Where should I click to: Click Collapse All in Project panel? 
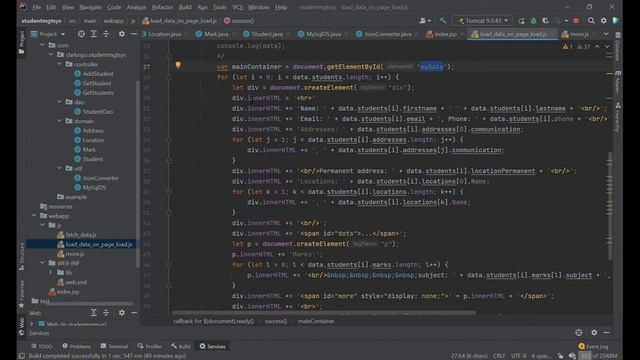(x=106, y=34)
